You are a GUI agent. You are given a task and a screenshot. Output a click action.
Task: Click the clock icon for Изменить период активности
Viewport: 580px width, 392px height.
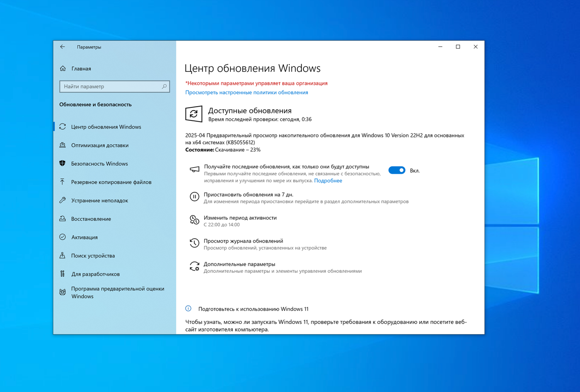pyautogui.click(x=194, y=220)
